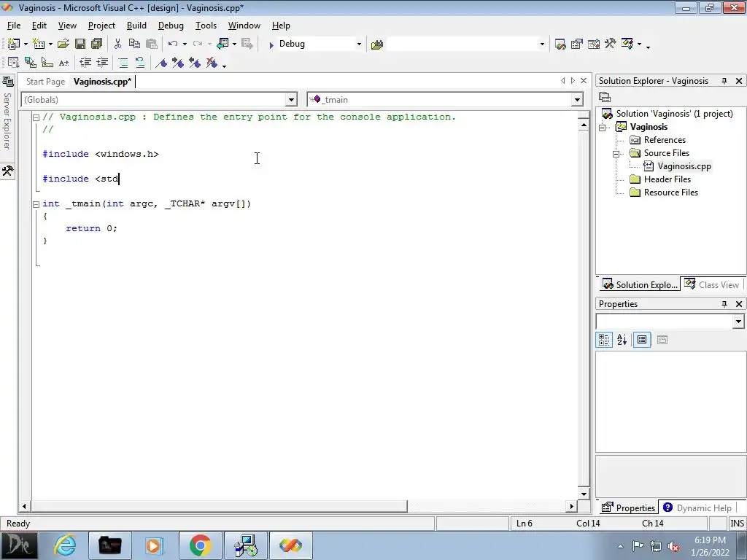Click the Display Word Completion icon
Screen dimensions: 747x560
[x=64, y=63]
